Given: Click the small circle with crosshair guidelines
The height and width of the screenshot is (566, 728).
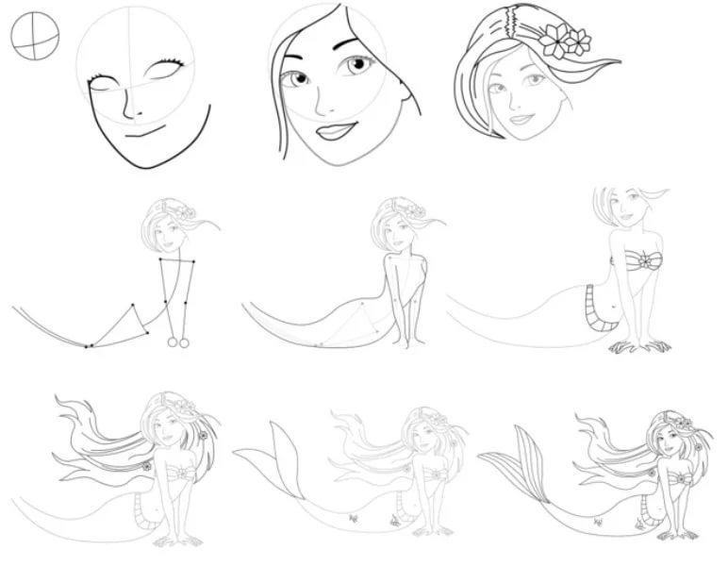Looking at the screenshot, I should (x=34, y=37).
